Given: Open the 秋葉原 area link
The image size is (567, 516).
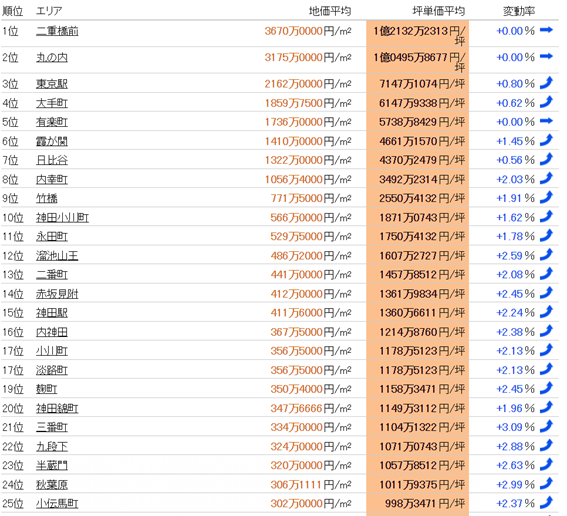Looking at the screenshot, I should [x=52, y=485].
